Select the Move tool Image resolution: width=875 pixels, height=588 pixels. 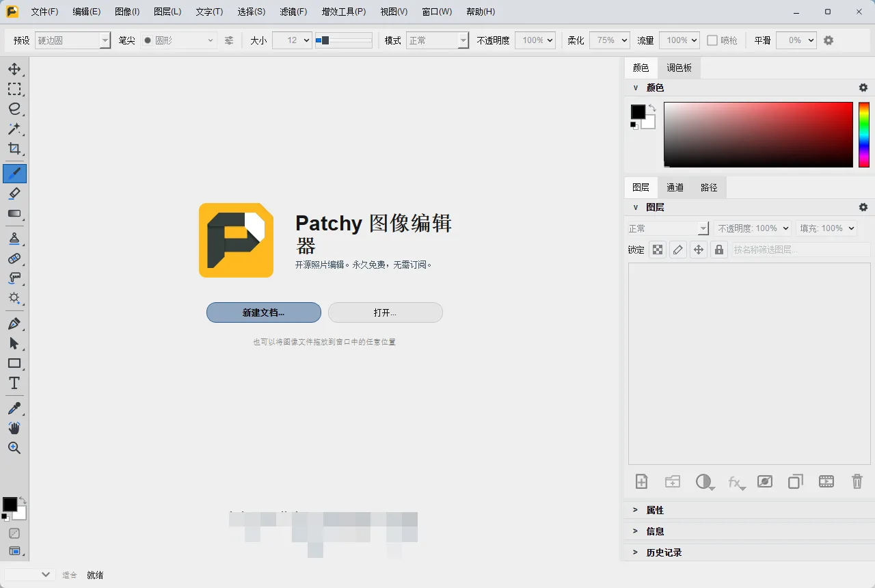pos(14,69)
